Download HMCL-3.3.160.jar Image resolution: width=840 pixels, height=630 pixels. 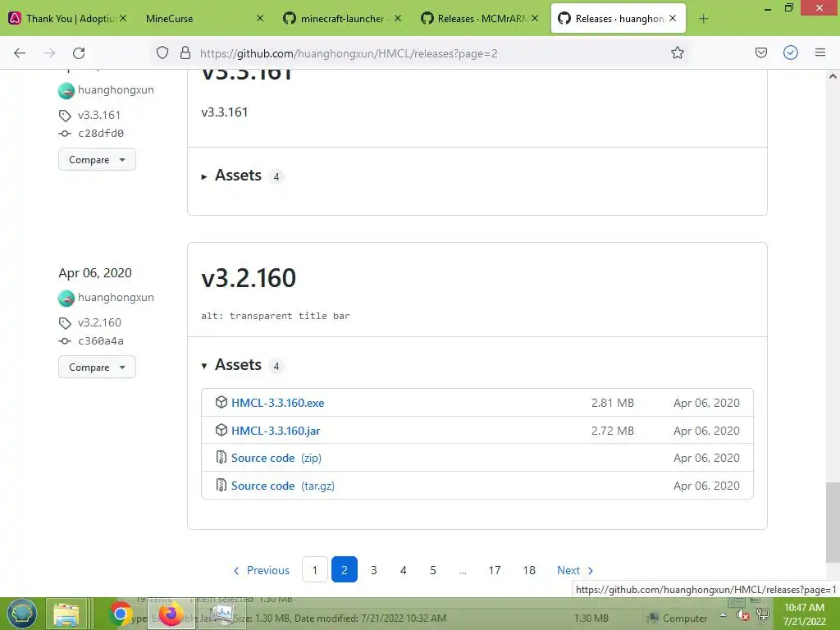[x=276, y=431]
